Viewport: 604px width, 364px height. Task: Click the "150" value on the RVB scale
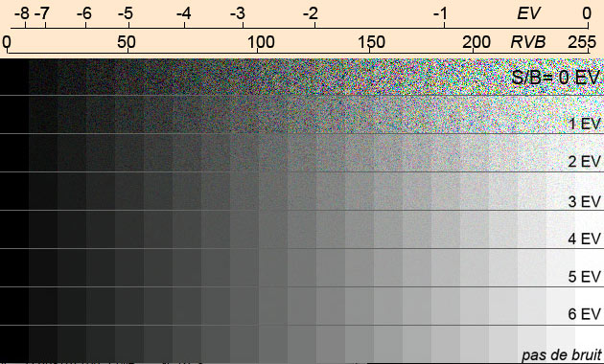(x=371, y=42)
